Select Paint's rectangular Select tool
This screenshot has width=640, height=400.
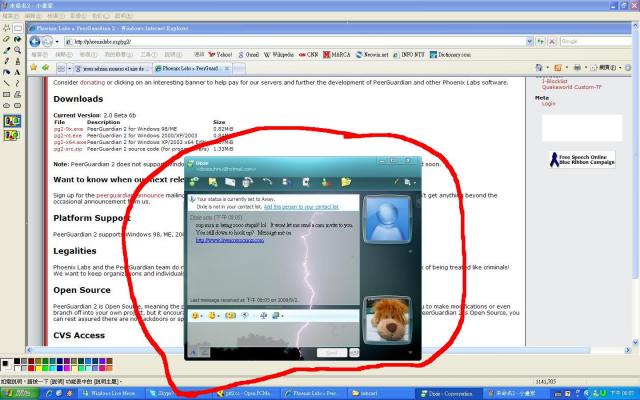coord(18,28)
